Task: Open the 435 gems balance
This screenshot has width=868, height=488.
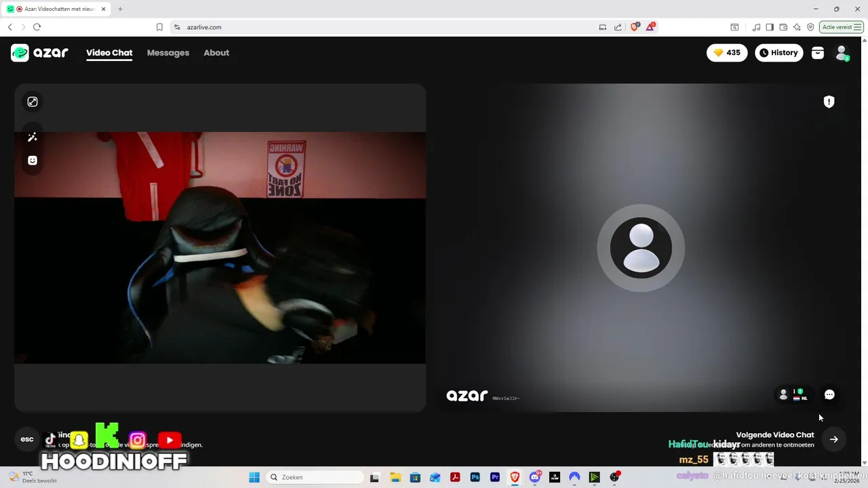Action: click(727, 53)
